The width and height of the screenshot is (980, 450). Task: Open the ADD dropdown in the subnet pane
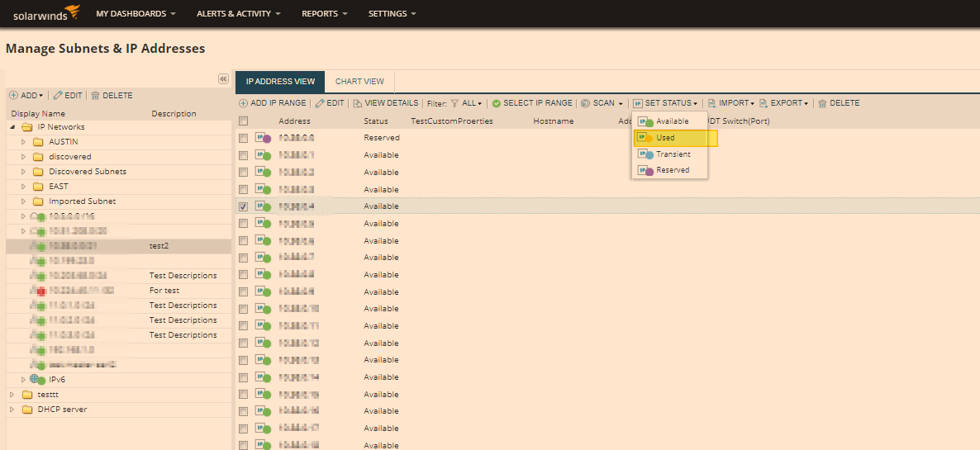(26, 96)
